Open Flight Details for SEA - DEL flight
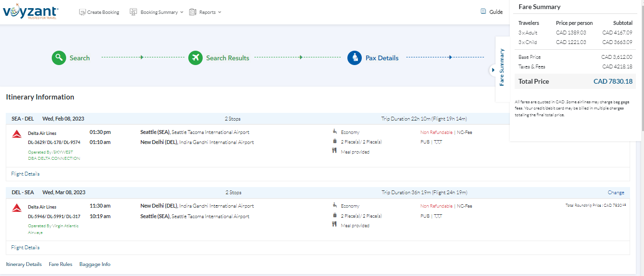 (x=25, y=174)
